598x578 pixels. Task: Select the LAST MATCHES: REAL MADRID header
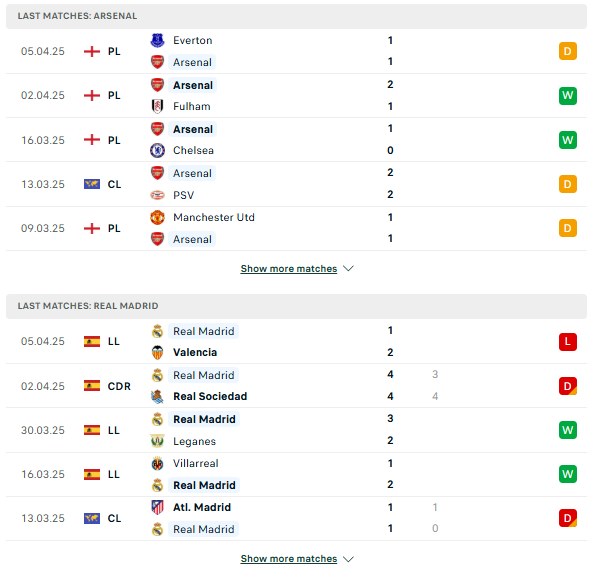click(296, 306)
